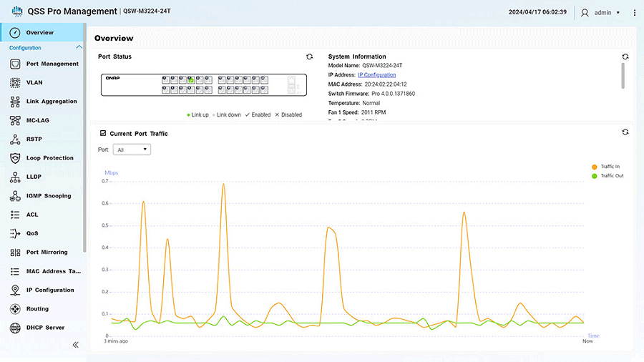
Task: Open the Port selection dropdown
Action: [132, 150]
